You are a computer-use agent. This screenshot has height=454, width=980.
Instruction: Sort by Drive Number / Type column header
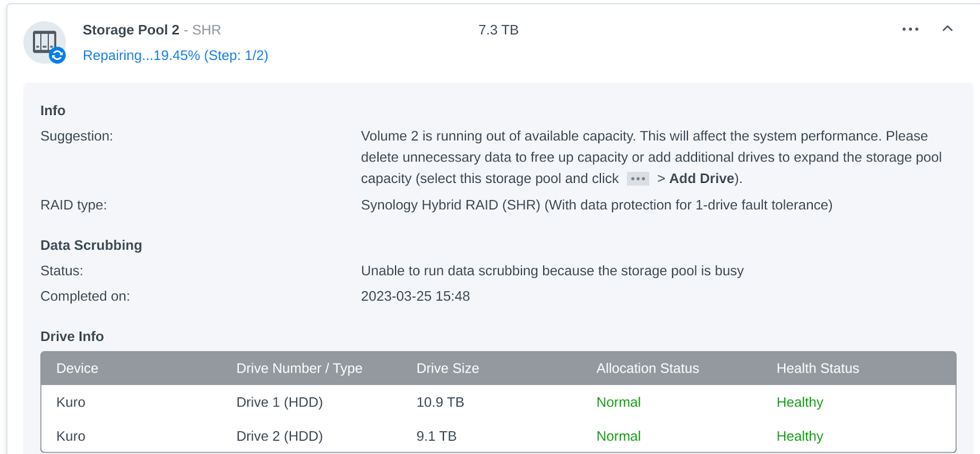click(x=300, y=368)
